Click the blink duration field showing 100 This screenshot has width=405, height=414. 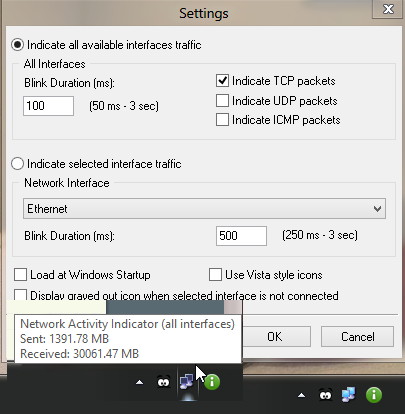(48, 106)
